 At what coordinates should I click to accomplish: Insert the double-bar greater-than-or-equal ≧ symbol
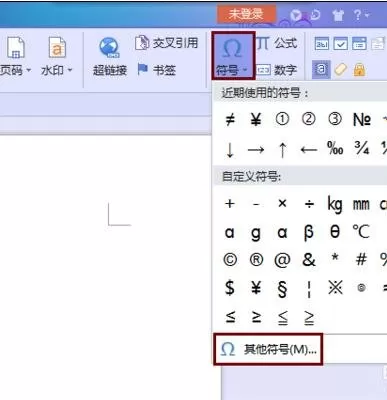(309, 318)
